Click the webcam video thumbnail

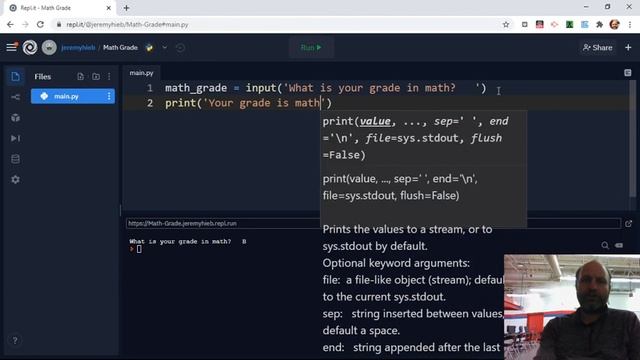(x=572, y=307)
